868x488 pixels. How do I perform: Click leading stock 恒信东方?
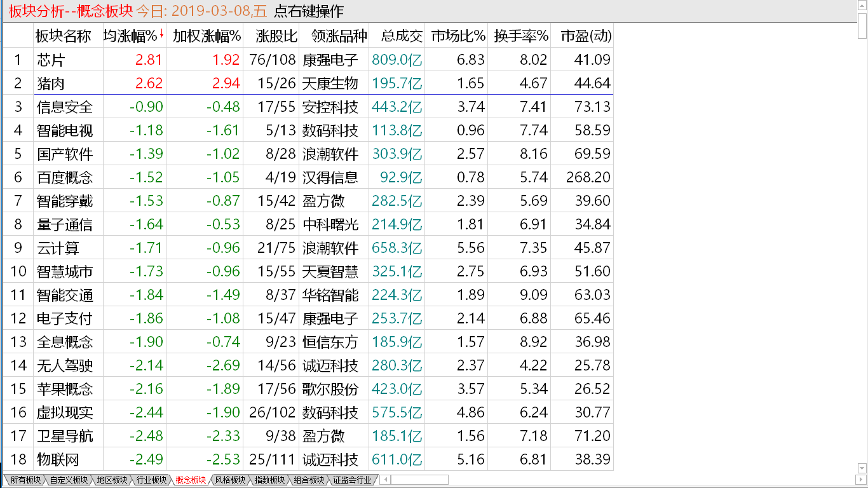tap(330, 342)
